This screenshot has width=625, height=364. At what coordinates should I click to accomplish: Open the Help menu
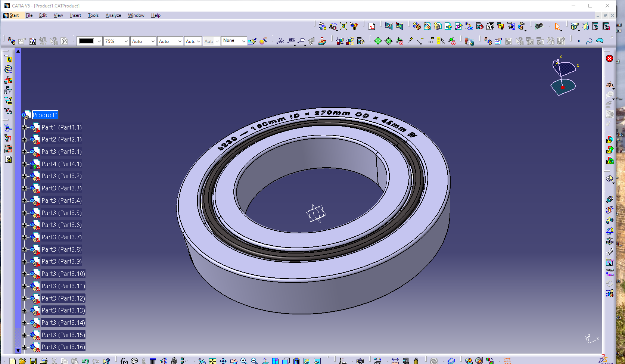coord(156,15)
